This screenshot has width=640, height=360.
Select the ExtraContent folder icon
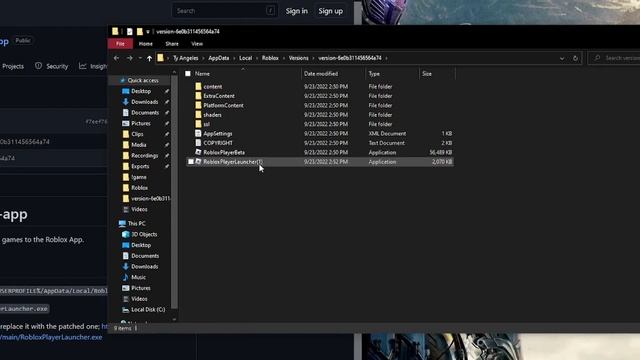coord(198,96)
